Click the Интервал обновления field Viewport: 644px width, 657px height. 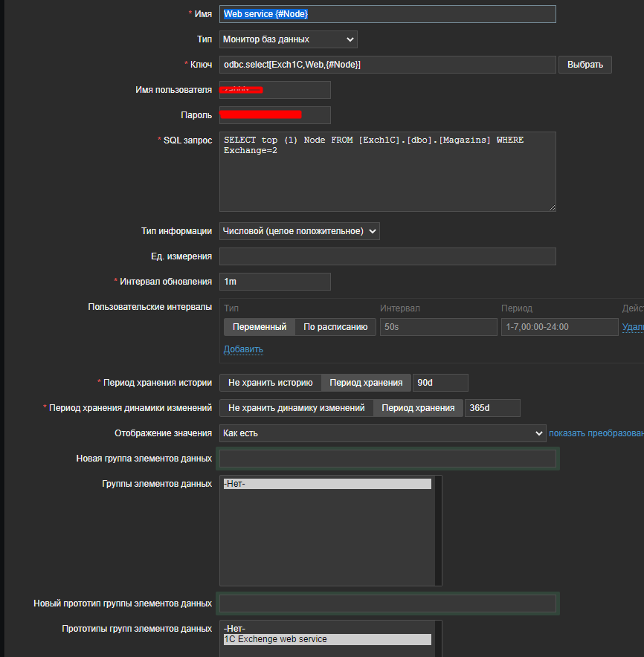(x=274, y=282)
